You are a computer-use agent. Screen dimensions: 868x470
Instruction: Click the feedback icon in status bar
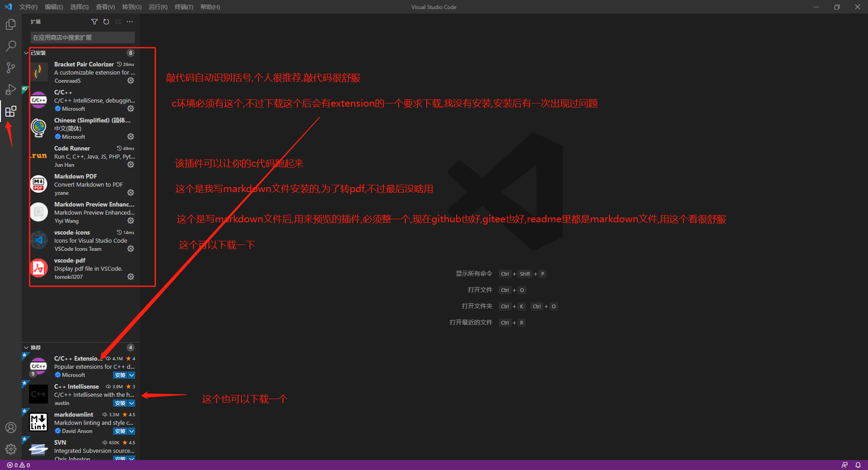[x=844, y=465]
